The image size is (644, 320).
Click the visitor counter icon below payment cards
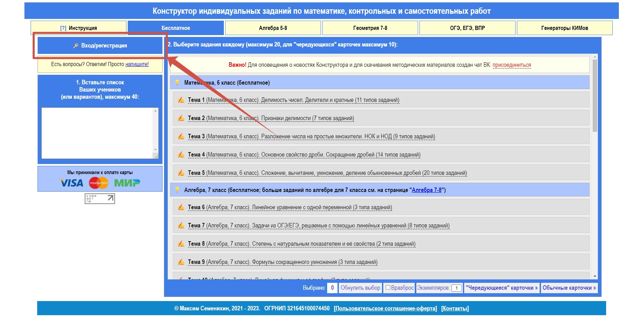coord(100,199)
